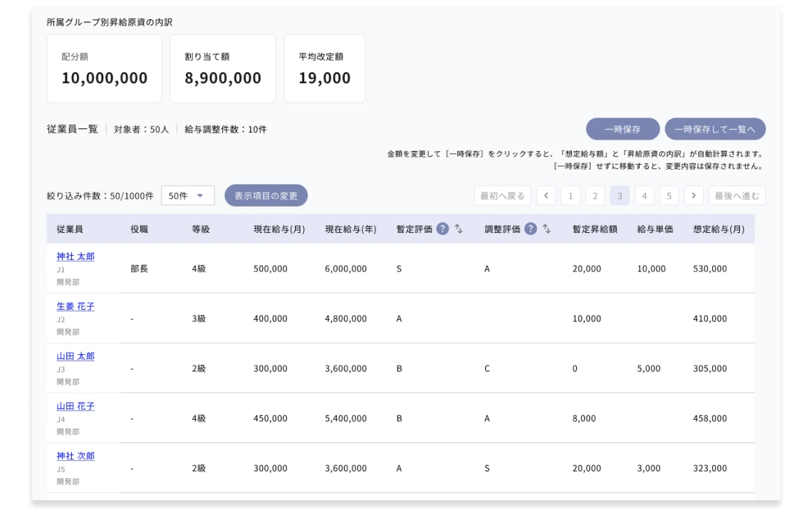Click 部長 role in 神社 太郎 row
The height and width of the screenshot is (513, 812).
[139, 269]
